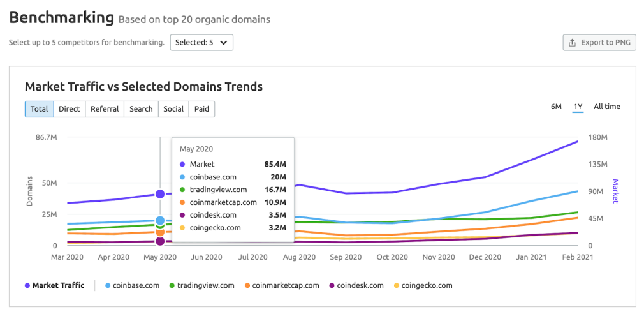The image size is (644, 314).
Task: Choose the All time range
Action: pos(606,107)
